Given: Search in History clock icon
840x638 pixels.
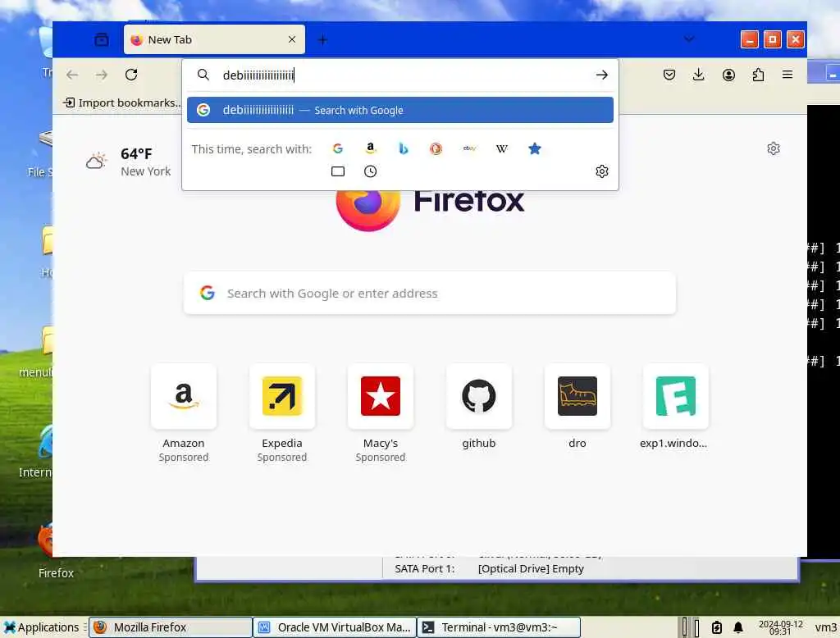Looking at the screenshot, I should coord(370,171).
